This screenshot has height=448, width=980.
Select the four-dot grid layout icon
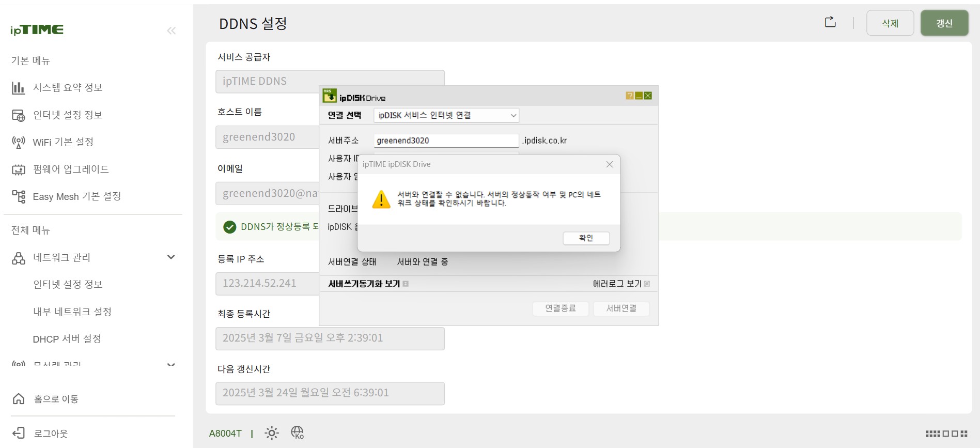click(964, 434)
